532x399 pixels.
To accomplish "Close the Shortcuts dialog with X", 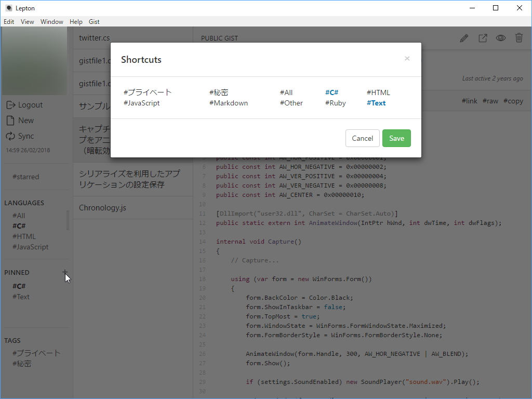I will [407, 58].
